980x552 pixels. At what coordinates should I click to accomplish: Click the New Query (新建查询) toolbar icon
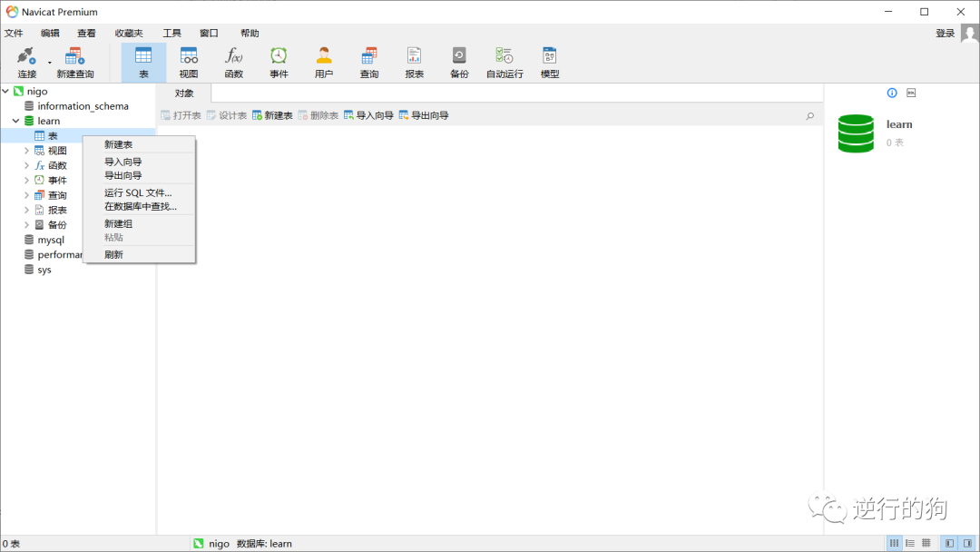click(75, 63)
